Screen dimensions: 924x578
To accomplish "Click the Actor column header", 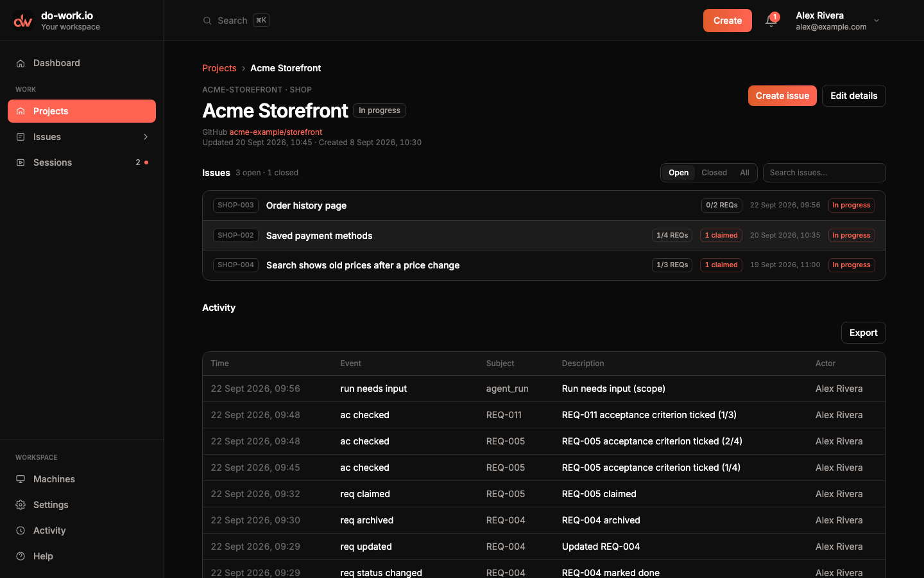I will [825, 363].
